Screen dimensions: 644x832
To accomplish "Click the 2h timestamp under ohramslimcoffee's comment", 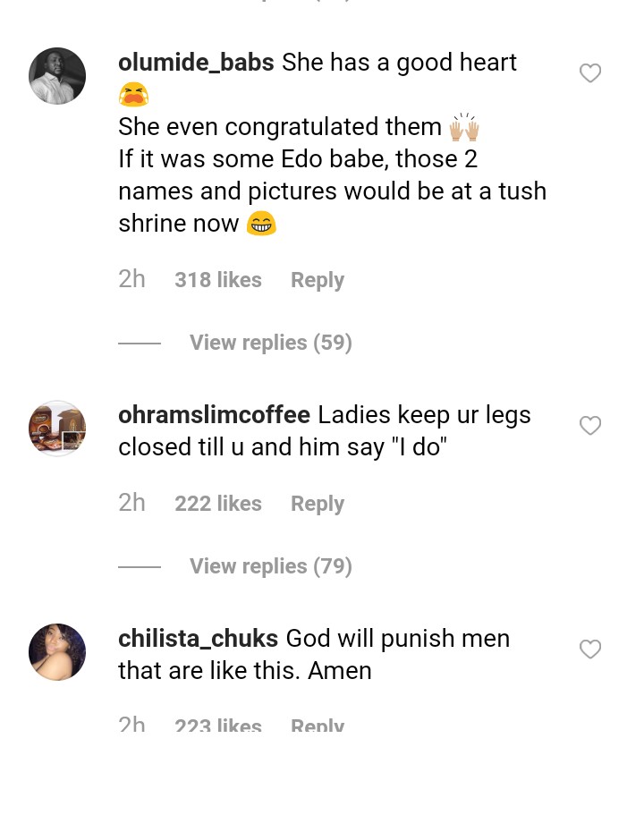I will pyautogui.click(x=131, y=504).
